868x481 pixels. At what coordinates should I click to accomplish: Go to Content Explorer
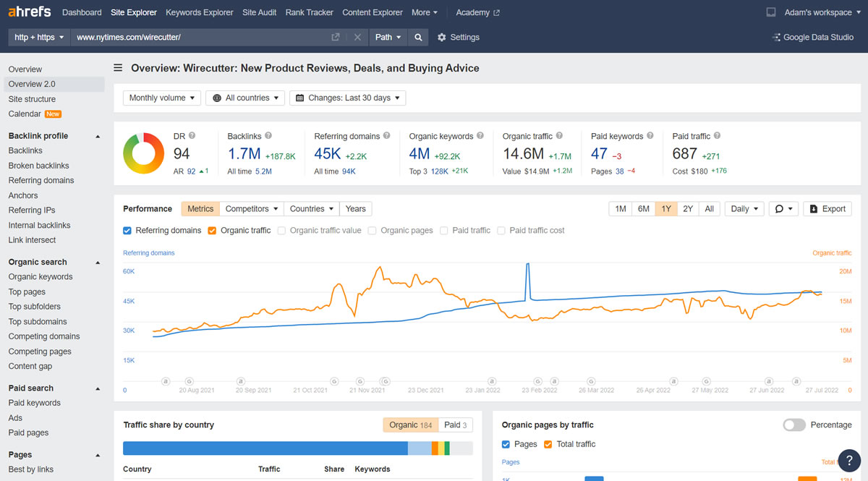coord(373,12)
